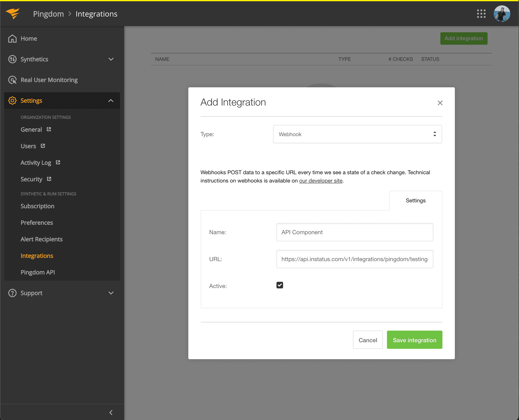
Task: Click the Name input field
Action: click(x=354, y=232)
